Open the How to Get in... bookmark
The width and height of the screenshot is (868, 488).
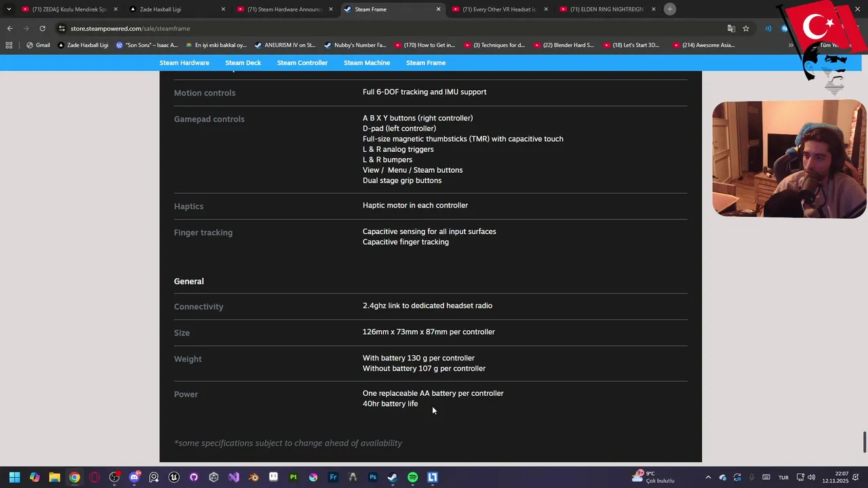click(x=425, y=45)
